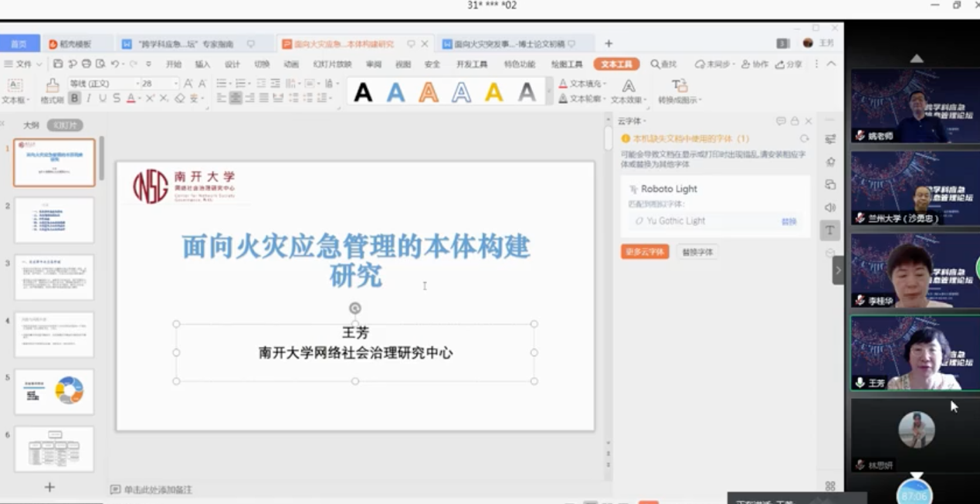Select slide 5 thumbnail with donut chart
The height and width of the screenshot is (504, 980).
(54, 391)
